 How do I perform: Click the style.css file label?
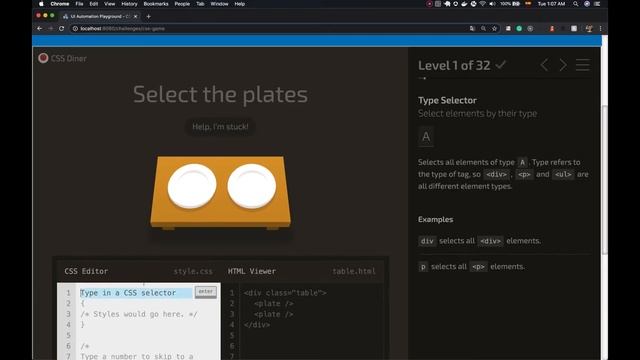point(193,271)
